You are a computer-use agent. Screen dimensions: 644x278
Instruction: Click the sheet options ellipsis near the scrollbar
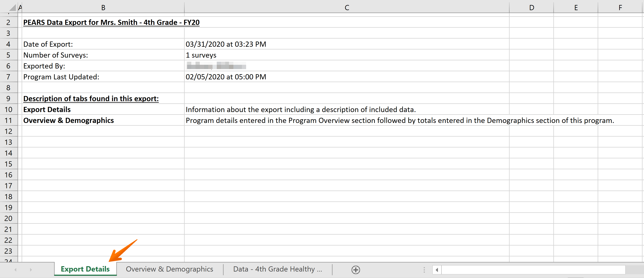424,270
